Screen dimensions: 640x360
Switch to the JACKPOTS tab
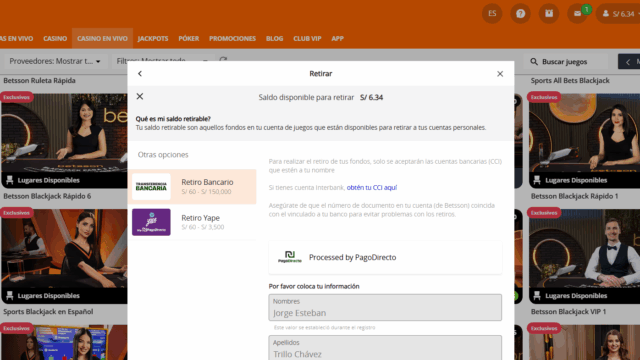coord(153,38)
